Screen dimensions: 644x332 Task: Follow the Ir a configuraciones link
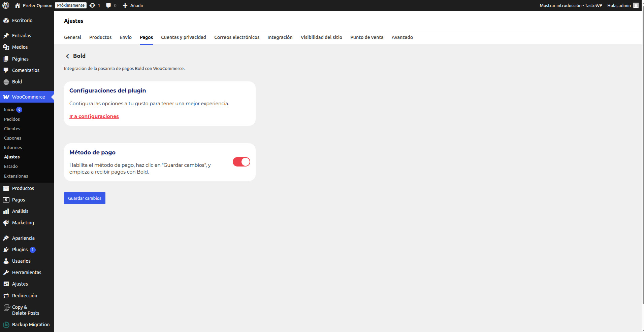tap(94, 116)
